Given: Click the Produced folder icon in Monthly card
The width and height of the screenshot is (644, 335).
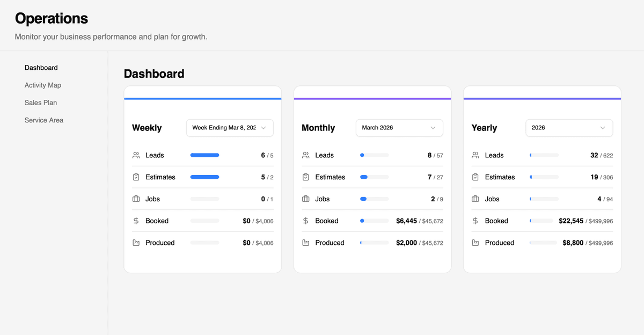Looking at the screenshot, I should point(306,243).
